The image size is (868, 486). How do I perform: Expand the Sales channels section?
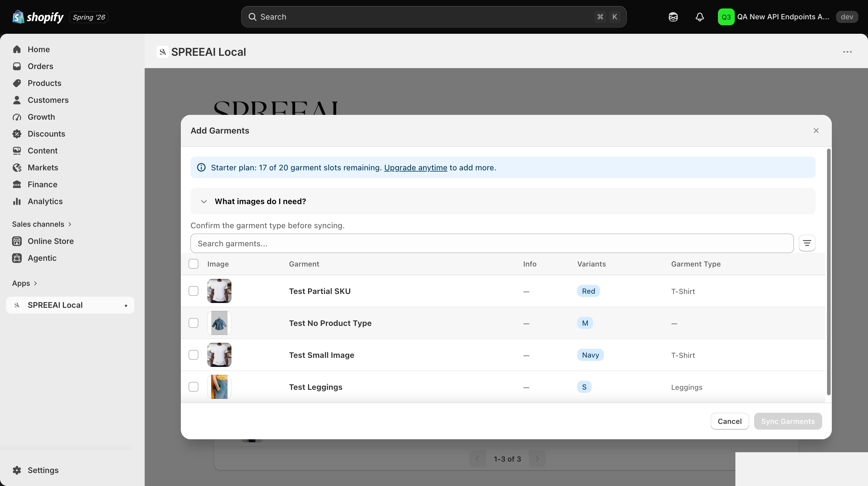click(x=42, y=224)
